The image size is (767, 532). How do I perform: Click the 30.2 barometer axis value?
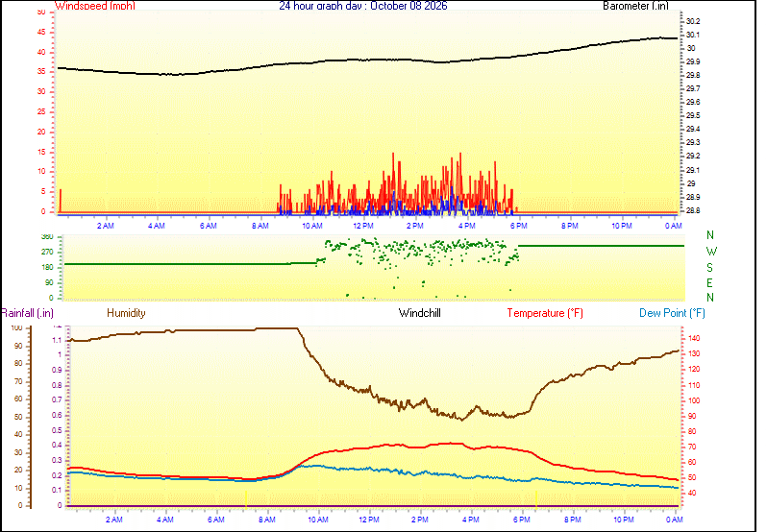click(x=693, y=21)
